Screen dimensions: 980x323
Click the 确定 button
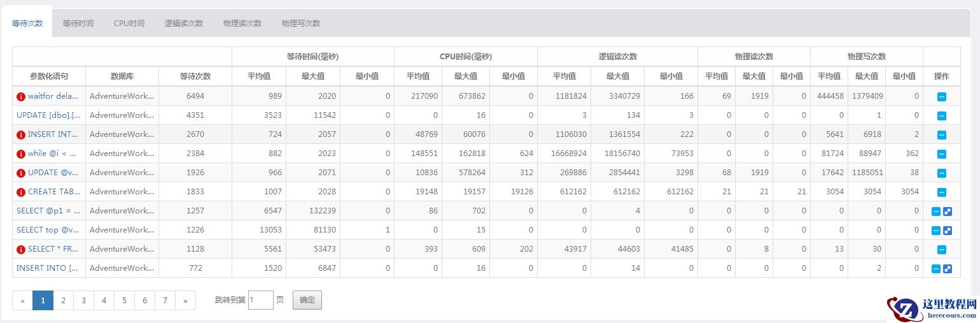coord(307,300)
